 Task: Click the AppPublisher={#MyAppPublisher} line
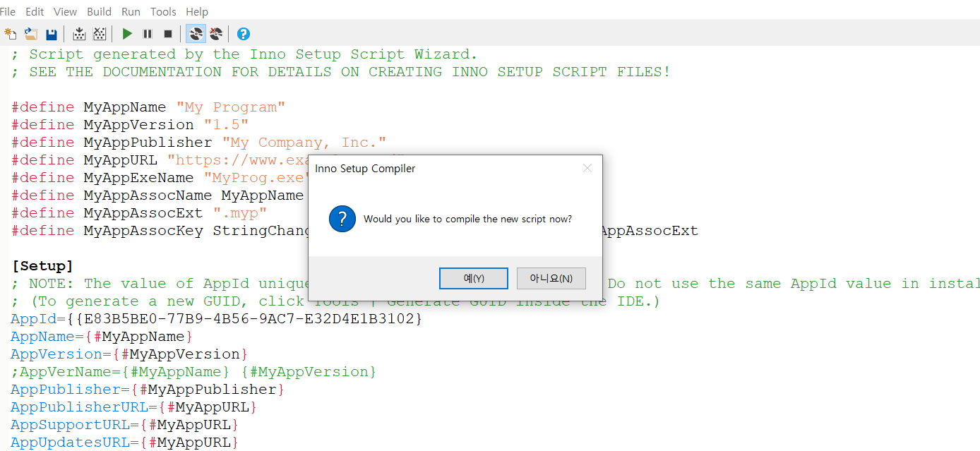pyautogui.click(x=148, y=390)
